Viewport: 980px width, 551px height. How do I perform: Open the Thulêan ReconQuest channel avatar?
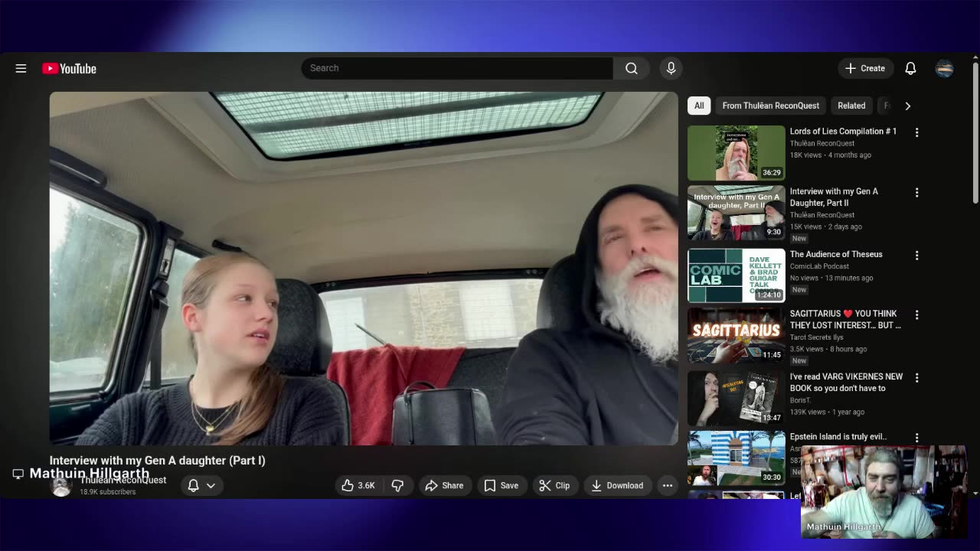[61, 485]
